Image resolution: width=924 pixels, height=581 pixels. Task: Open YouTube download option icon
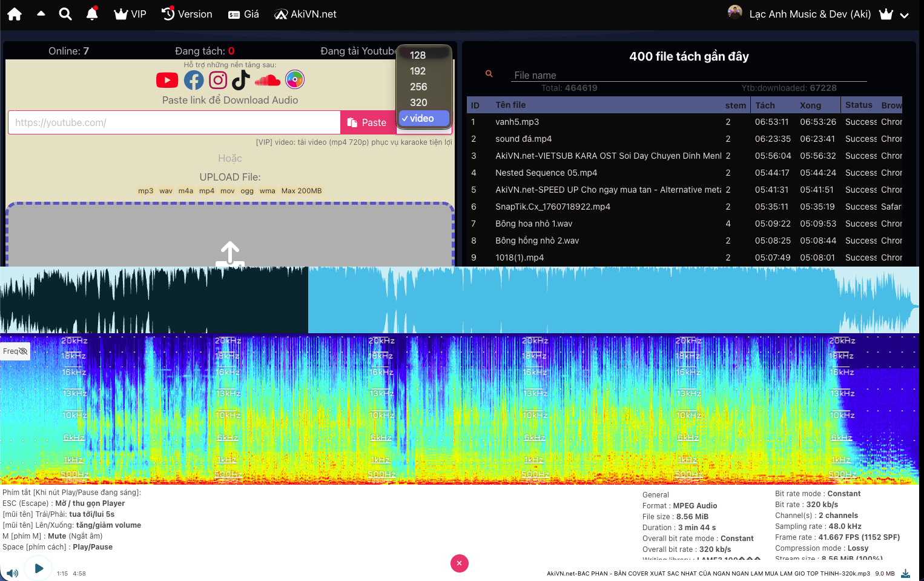coord(167,79)
